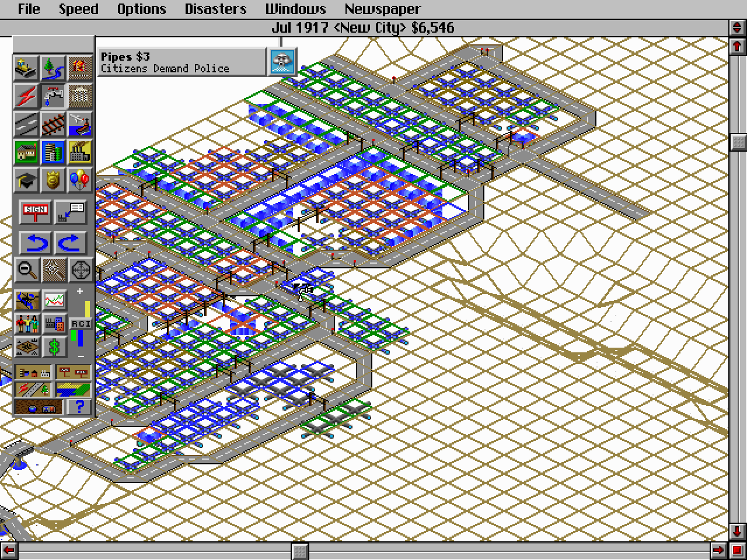The width and height of the screenshot is (747, 560).
Task: Select the Commercial zone skyscraper tool
Action: click(54, 152)
